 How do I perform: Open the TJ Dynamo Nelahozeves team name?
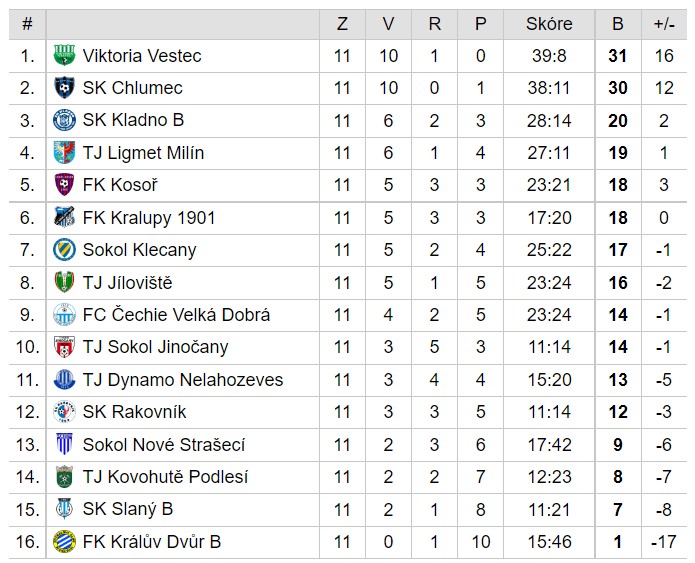183,380
